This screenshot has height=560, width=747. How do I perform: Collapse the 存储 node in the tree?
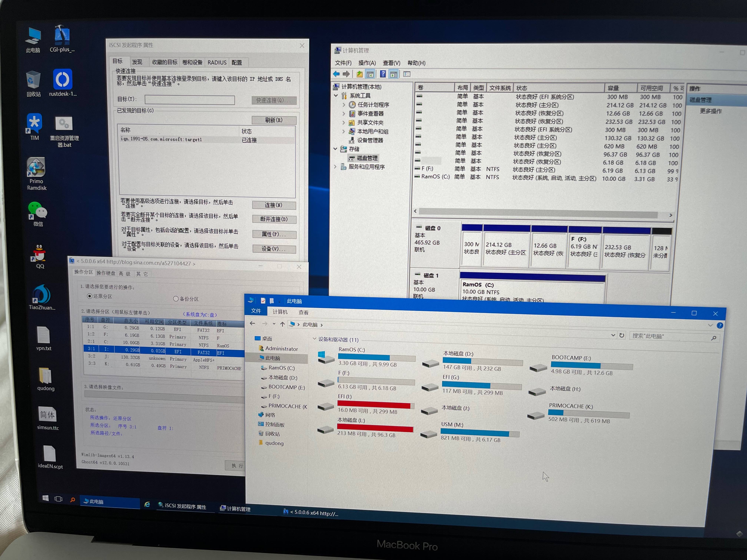tap(335, 149)
